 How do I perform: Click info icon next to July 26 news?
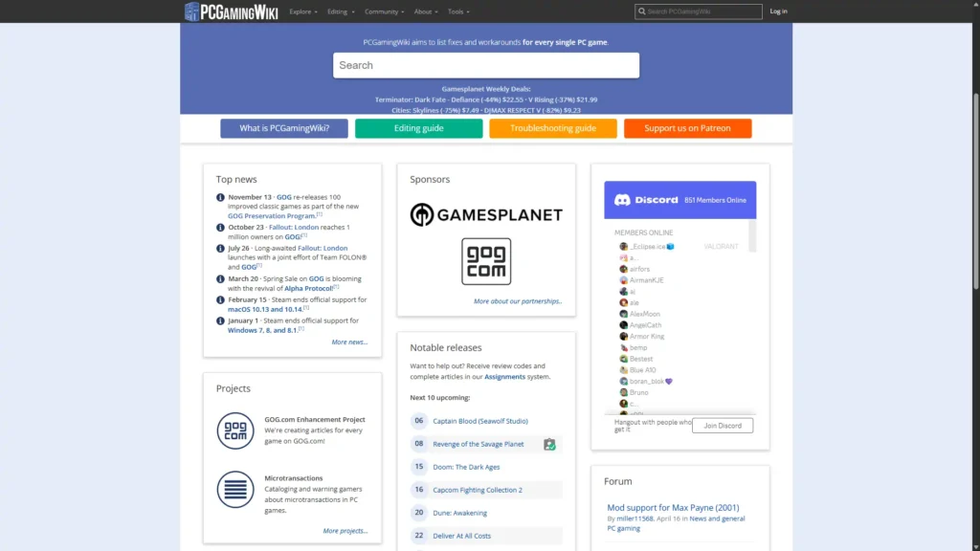[221, 249]
